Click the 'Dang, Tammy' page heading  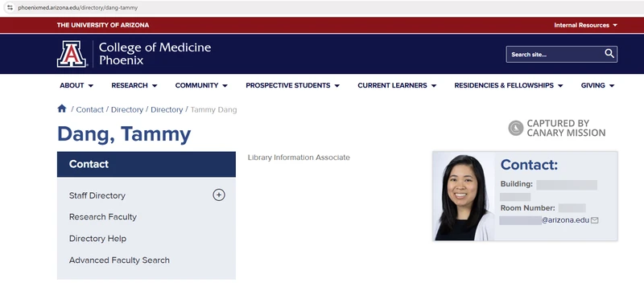click(124, 133)
